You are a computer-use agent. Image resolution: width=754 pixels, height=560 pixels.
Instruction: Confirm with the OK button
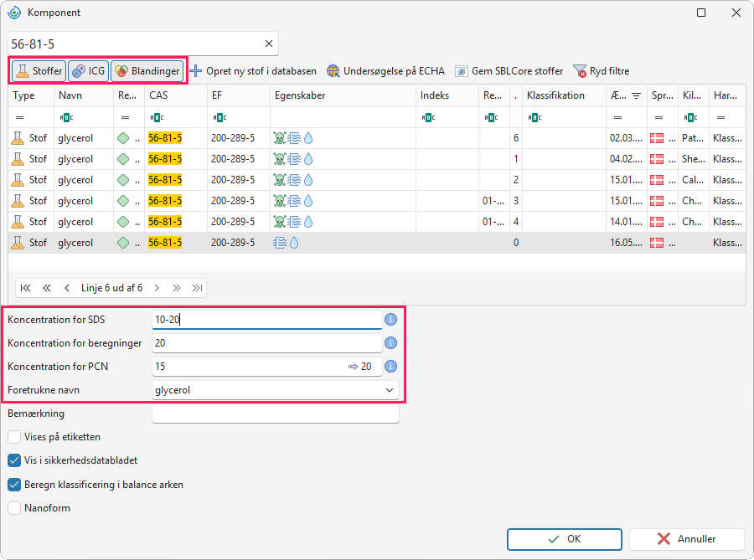point(565,539)
